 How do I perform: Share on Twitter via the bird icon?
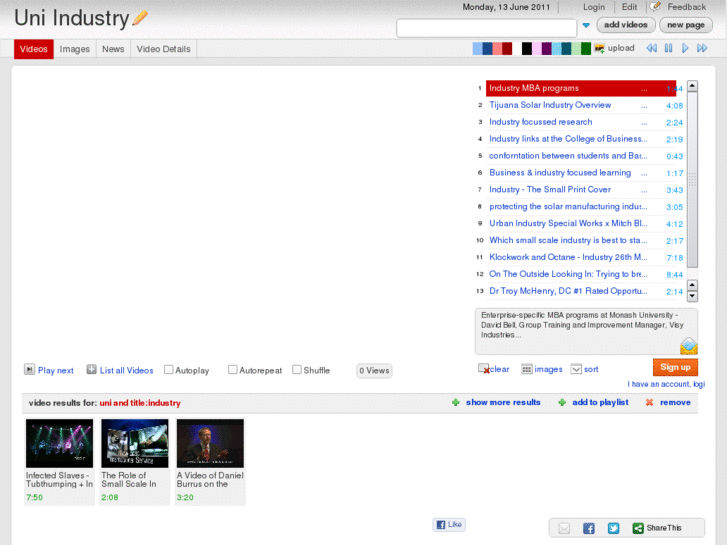pos(613,528)
